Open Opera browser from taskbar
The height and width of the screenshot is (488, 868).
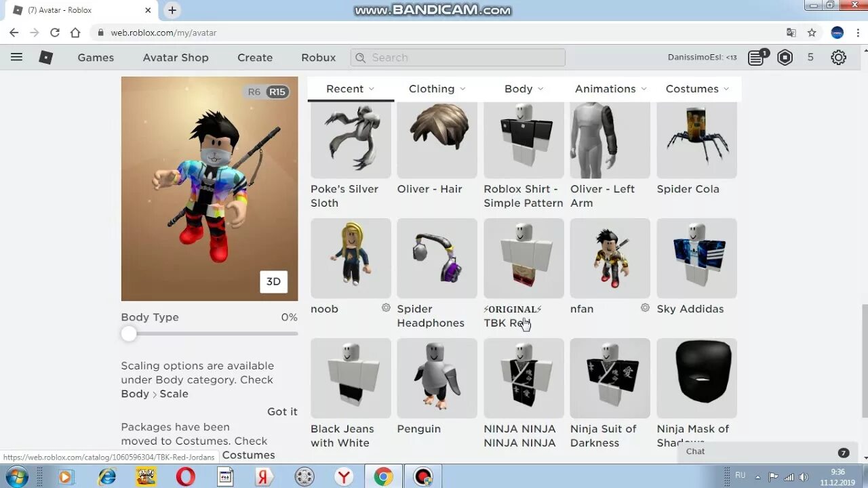pyautogui.click(x=185, y=477)
